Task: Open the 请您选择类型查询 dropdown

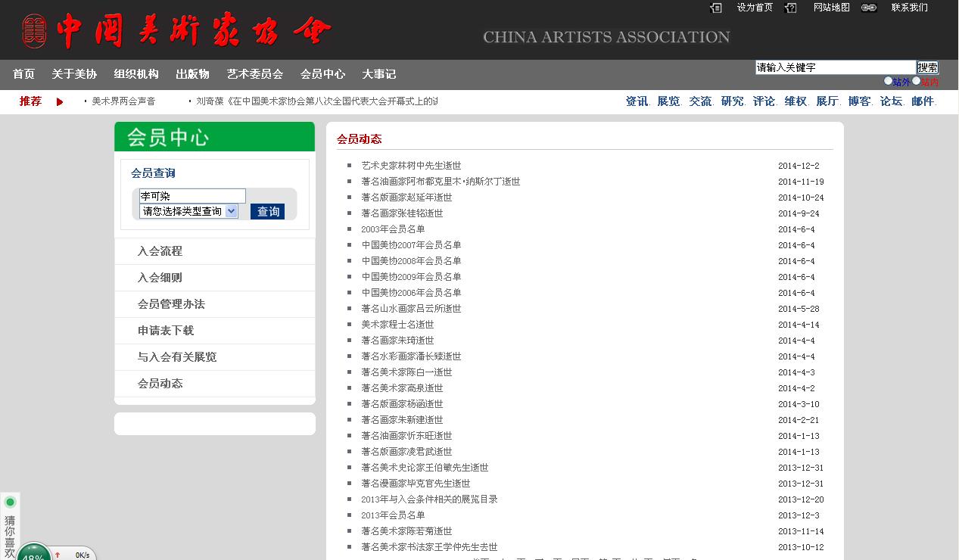Action: (188, 212)
